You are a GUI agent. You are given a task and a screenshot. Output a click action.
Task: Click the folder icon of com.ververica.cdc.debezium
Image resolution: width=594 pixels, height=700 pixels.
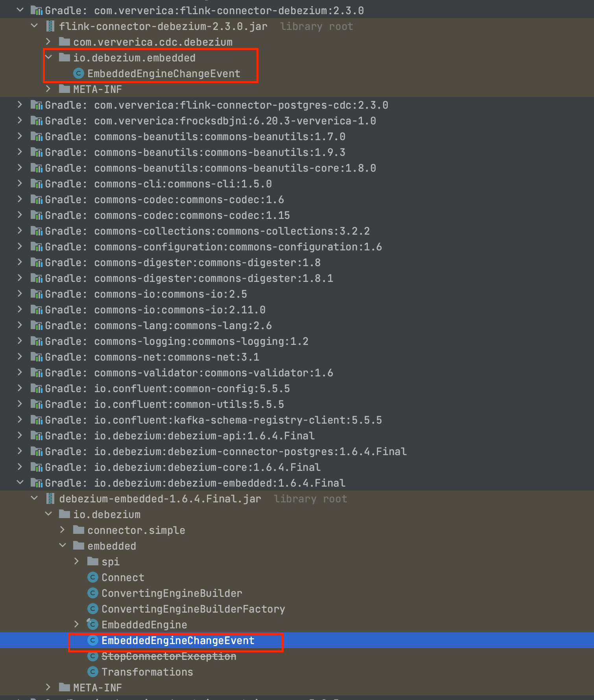(65, 42)
